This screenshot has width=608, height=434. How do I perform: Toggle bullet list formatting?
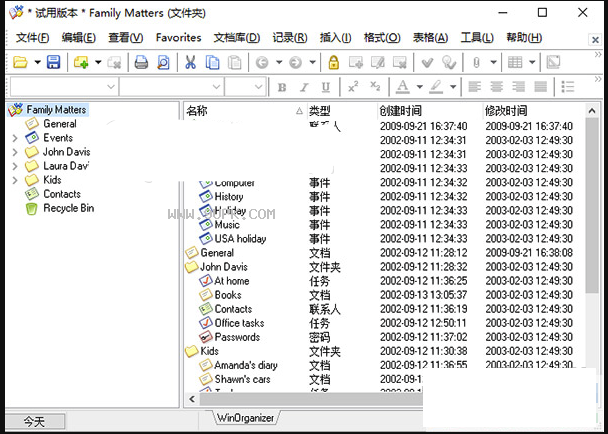568,87
